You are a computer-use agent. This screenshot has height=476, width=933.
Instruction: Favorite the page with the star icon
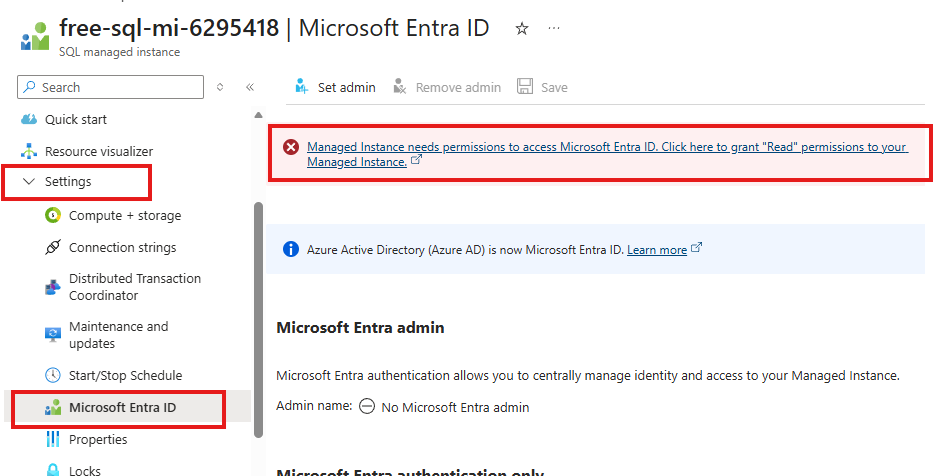[x=522, y=29]
